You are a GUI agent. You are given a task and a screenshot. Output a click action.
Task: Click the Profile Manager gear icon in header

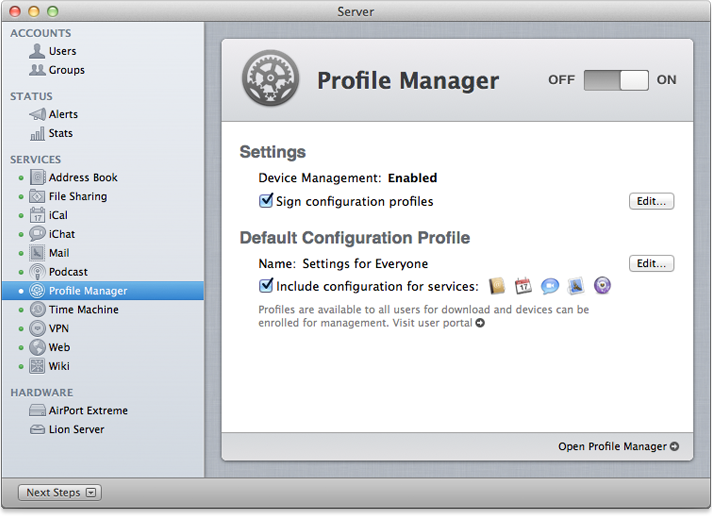click(271, 80)
